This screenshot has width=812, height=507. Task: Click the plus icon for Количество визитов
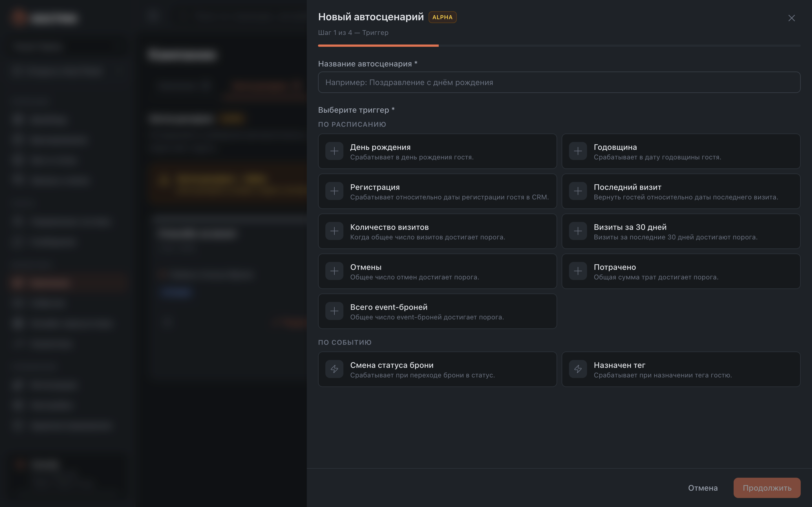334,231
